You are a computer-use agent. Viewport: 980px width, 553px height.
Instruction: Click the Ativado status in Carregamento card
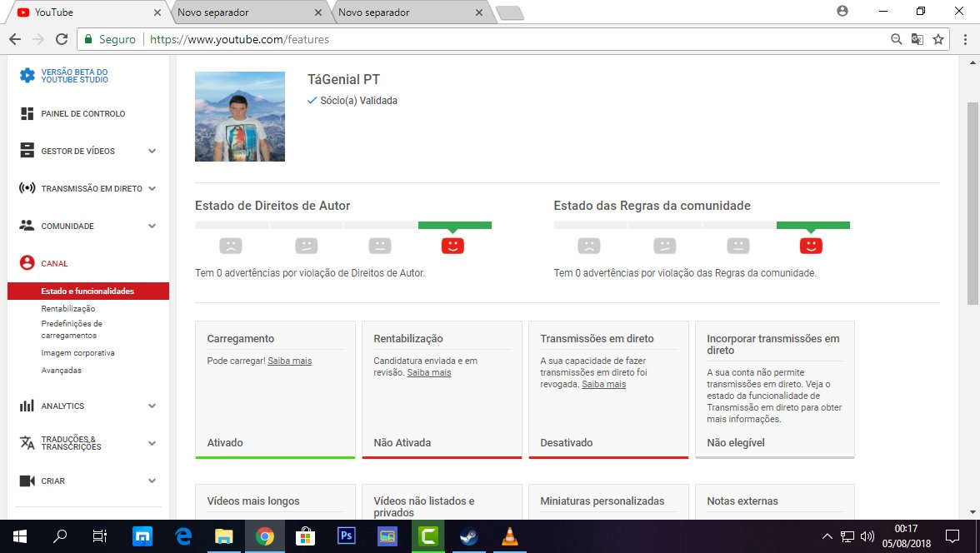[x=225, y=442]
